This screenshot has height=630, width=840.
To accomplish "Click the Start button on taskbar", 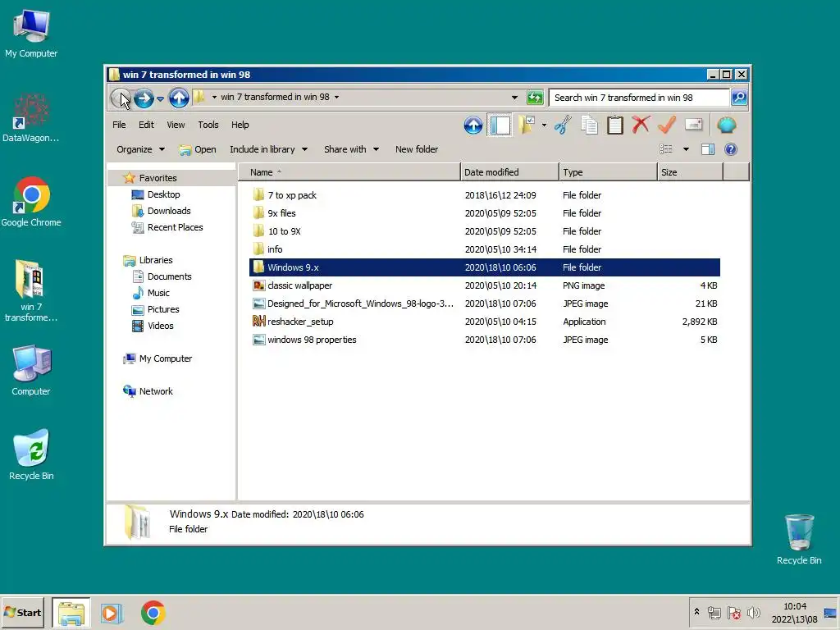I will pos(22,613).
